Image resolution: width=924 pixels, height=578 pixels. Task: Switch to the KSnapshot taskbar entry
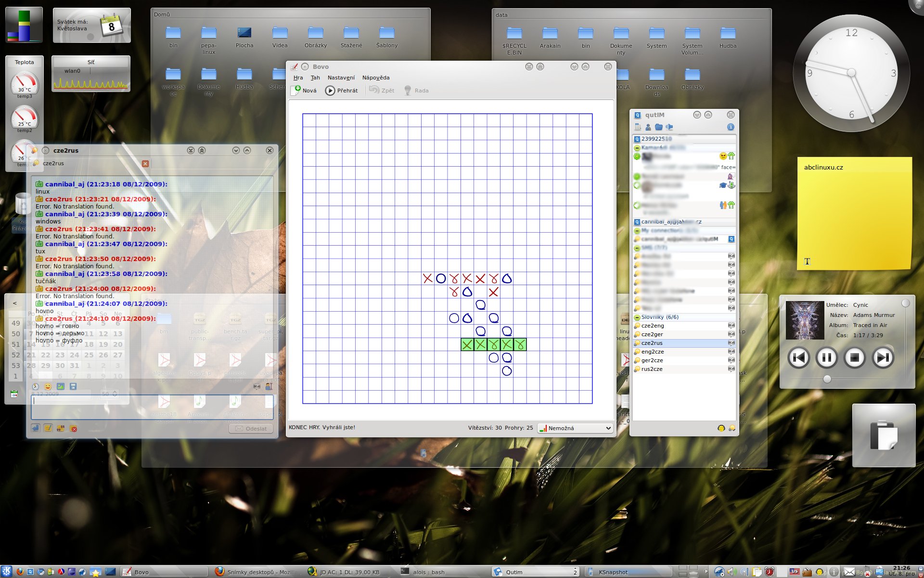point(629,572)
